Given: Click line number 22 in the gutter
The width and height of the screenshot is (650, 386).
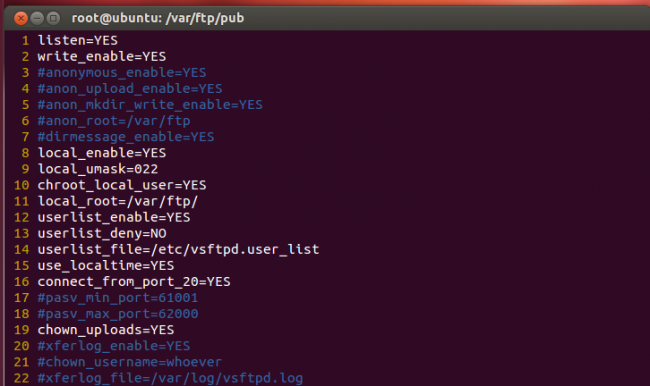Looking at the screenshot, I should pyautogui.click(x=22, y=379).
